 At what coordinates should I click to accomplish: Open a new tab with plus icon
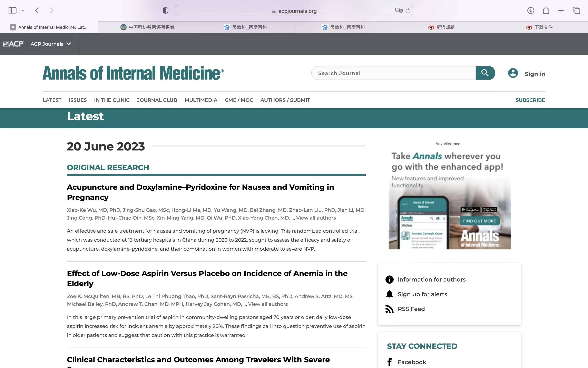click(x=561, y=10)
